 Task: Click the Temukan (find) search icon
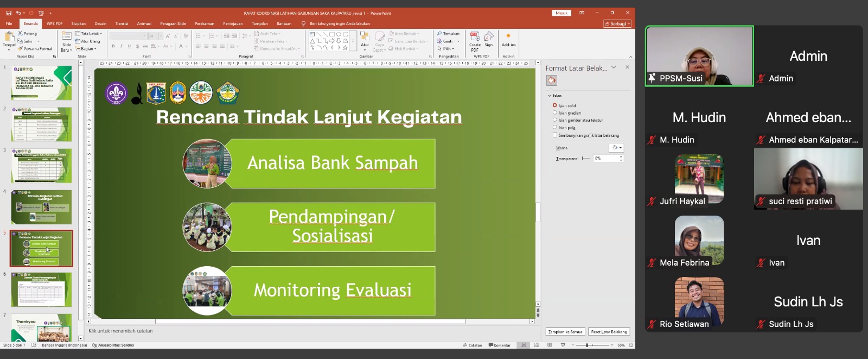(439, 34)
